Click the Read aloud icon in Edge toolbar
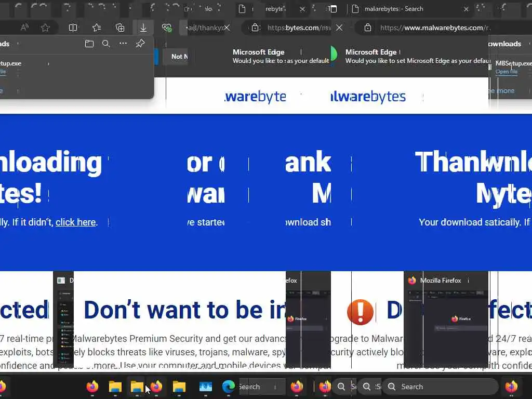 pyautogui.click(x=24, y=28)
